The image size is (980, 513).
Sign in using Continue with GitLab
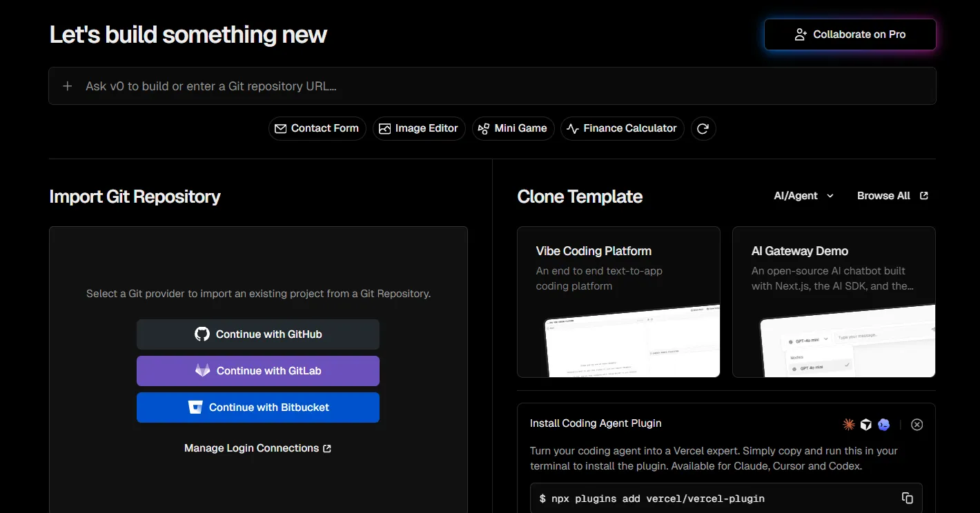point(258,371)
